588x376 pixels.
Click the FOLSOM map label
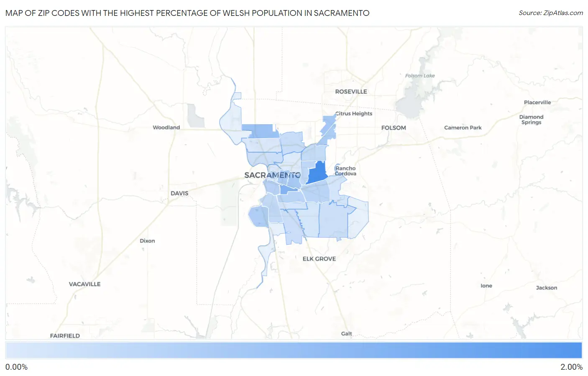[x=394, y=128]
